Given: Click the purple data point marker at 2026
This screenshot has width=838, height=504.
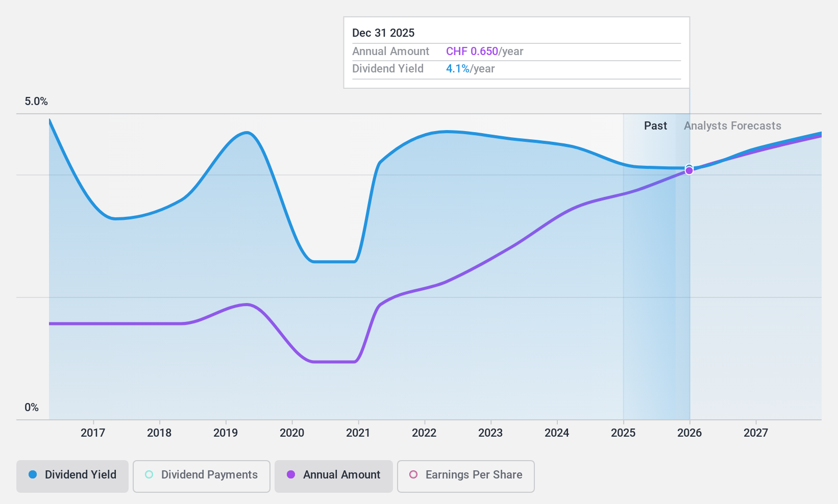Looking at the screenshot, I should (x=689, y=170).
